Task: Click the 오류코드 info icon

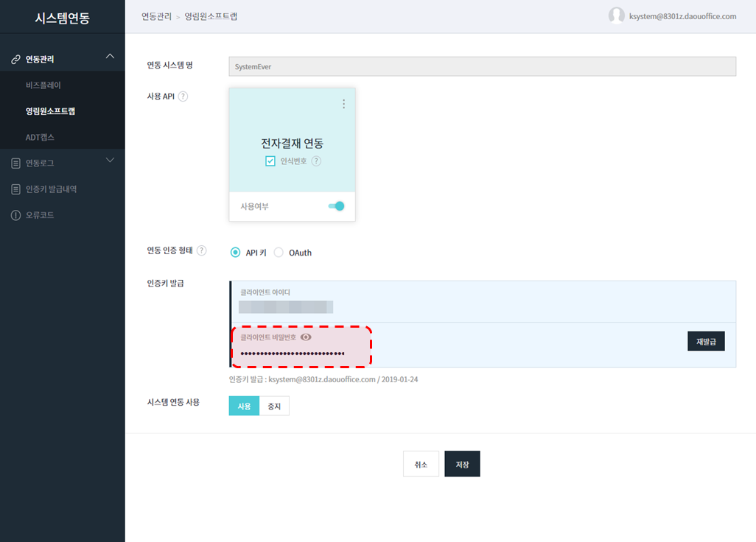Action: click(x=15, y=215)
